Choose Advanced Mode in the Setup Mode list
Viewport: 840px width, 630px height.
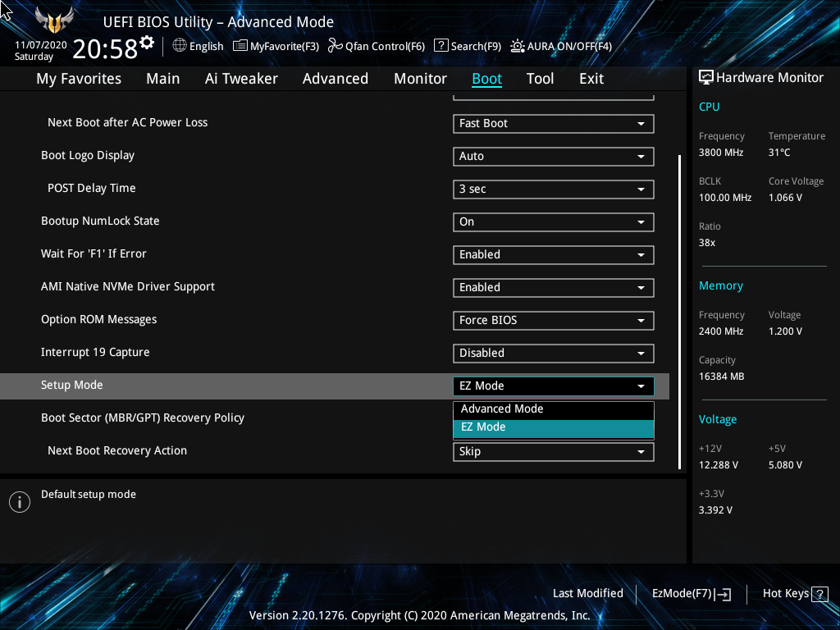(x=554, y=409)
